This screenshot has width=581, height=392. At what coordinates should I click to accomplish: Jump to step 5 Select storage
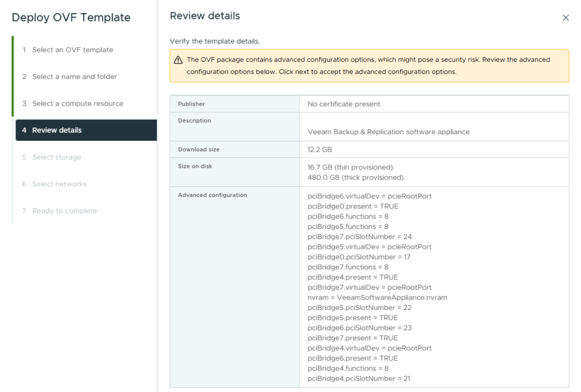click(56, 157)
